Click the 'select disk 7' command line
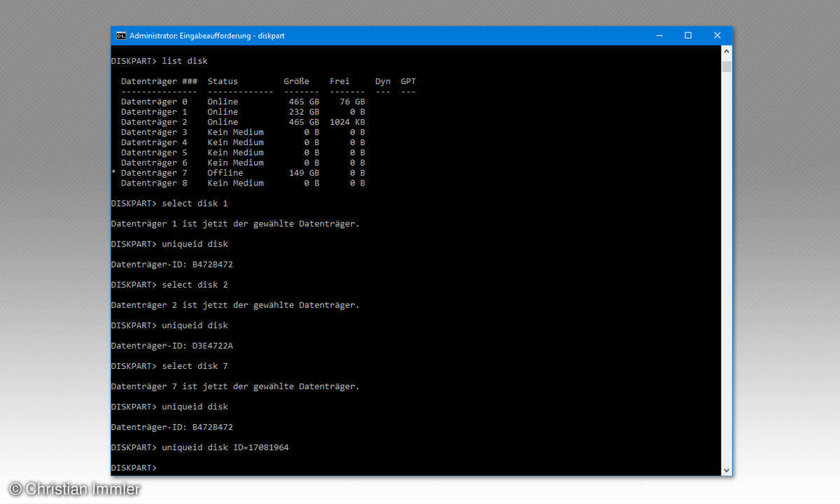The width and height of the screenshot is (840, 504). click(x=169, y=366)
